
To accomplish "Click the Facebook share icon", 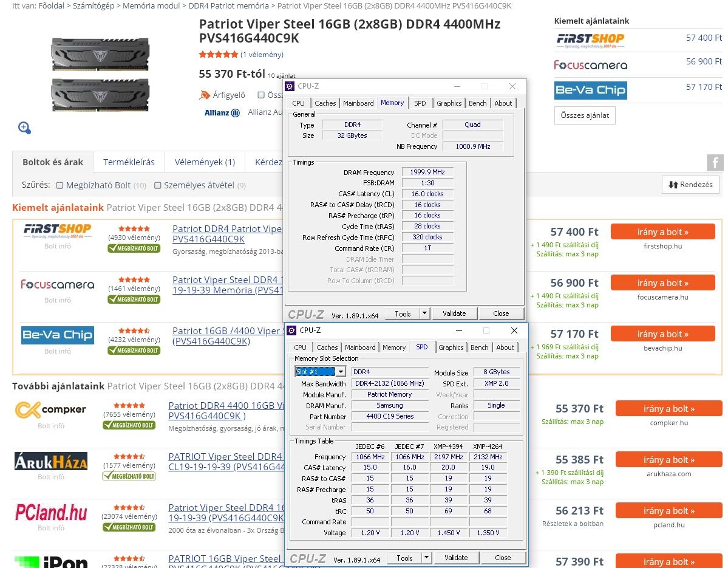I will (715, 163).
